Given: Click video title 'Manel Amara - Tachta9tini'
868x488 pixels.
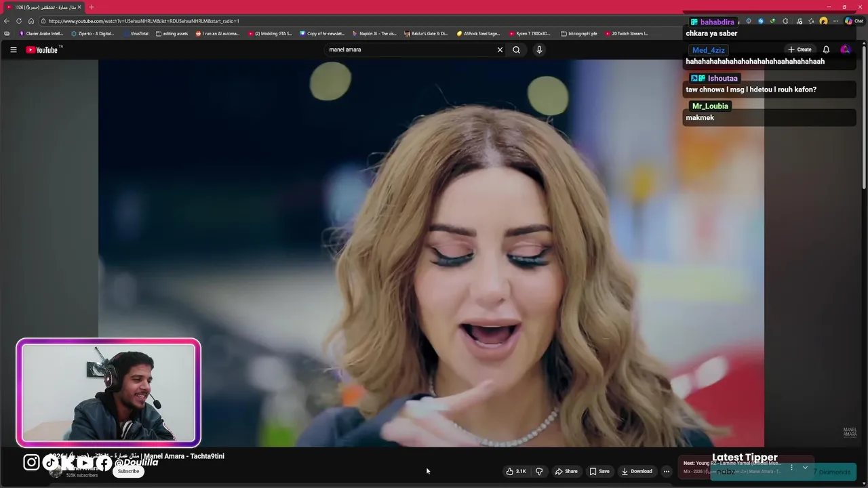Looking at the screenshot, I should [184, 456].
